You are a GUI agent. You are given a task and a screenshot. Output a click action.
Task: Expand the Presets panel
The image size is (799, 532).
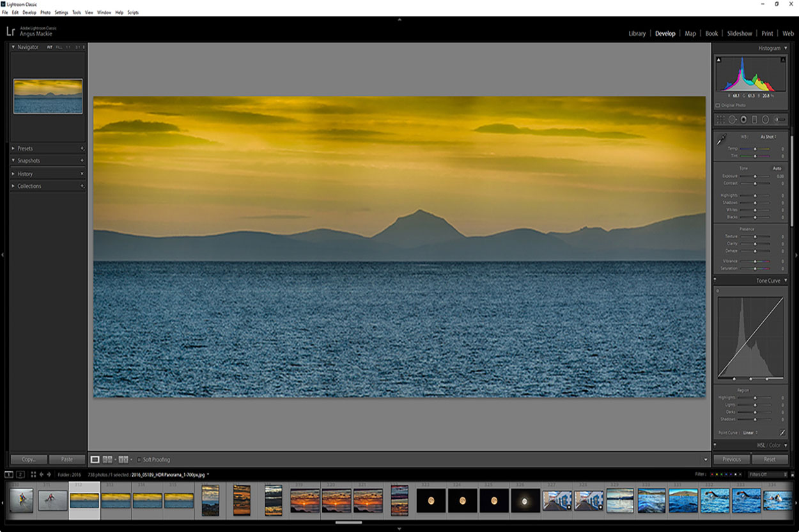point(26,148)
